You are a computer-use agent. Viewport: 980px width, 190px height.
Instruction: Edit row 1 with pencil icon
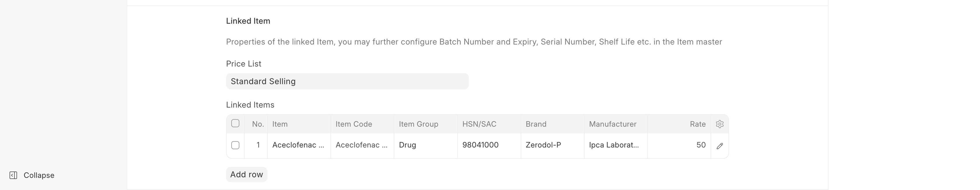[720, 146]
